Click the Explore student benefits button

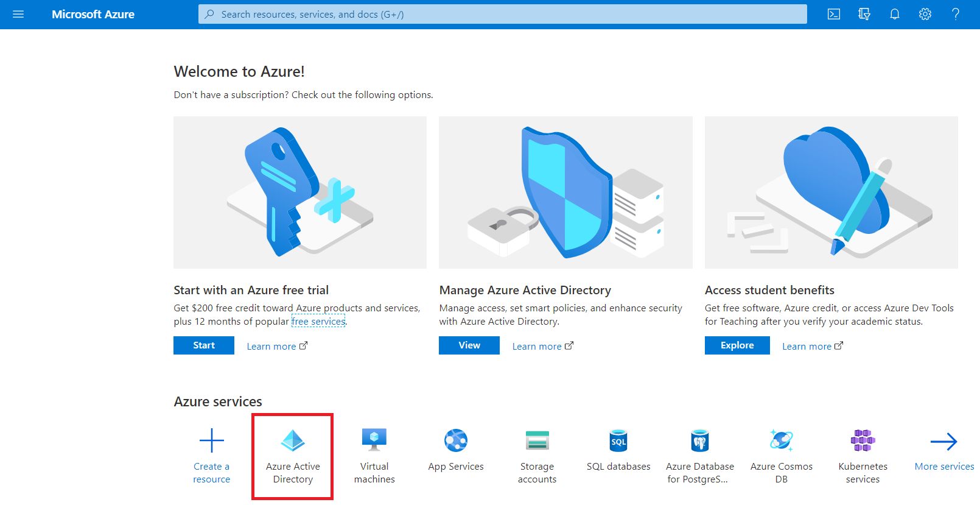click(x=737, y=345)
